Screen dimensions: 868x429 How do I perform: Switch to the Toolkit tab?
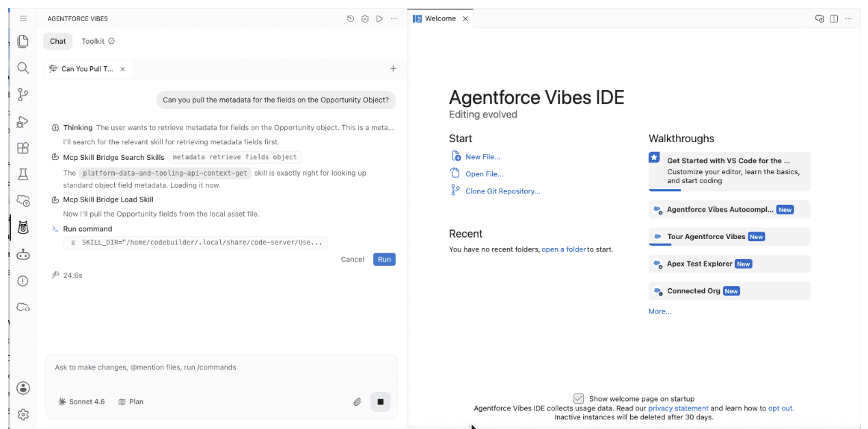coord(98,41)
